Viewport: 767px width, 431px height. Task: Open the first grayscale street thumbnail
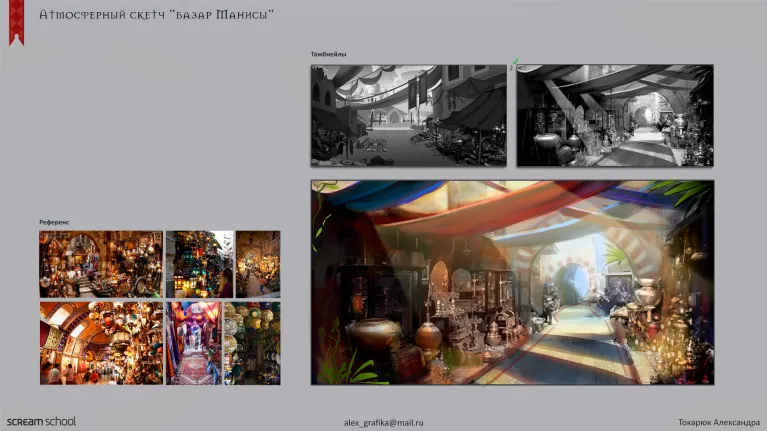(408, 115)
